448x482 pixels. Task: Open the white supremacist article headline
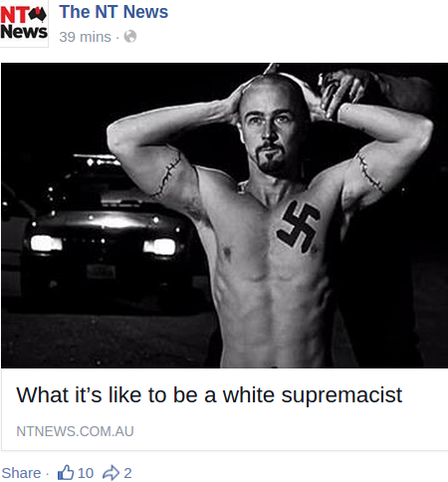point(209,395)
